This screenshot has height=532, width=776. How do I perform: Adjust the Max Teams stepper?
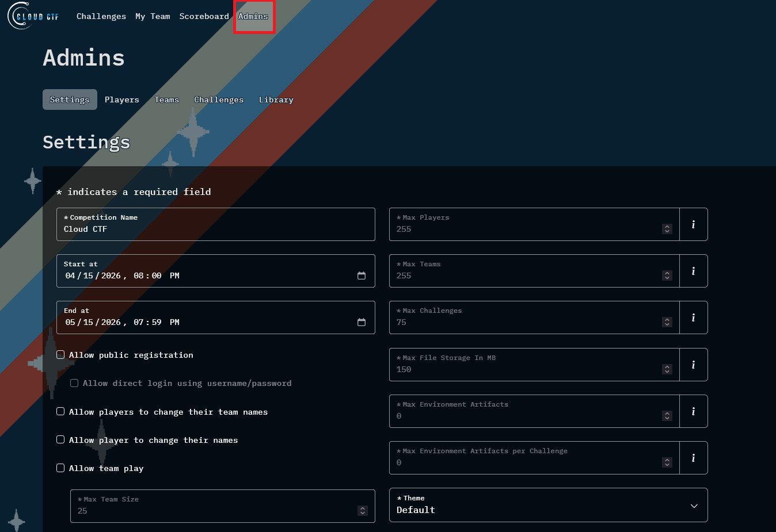(x=667, y=275)
